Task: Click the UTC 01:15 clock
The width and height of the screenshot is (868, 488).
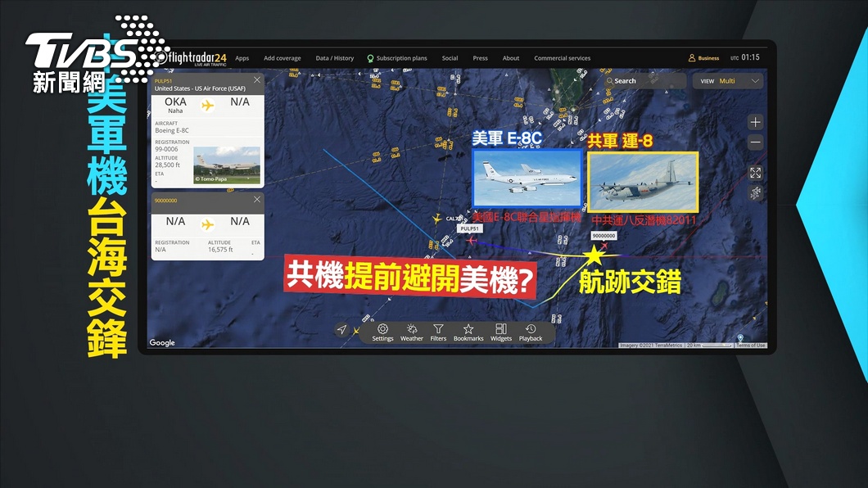Action: tap(745, 57)
